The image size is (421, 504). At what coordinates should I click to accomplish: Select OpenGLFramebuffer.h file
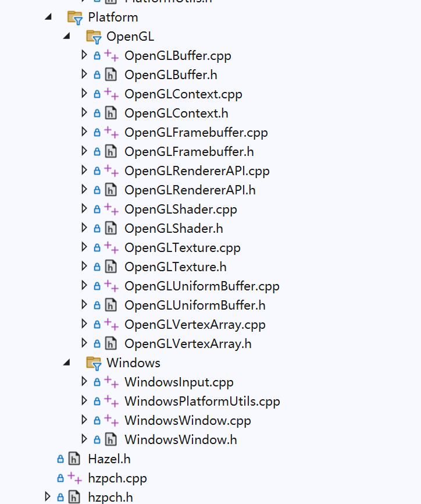(x=189, y=151)
